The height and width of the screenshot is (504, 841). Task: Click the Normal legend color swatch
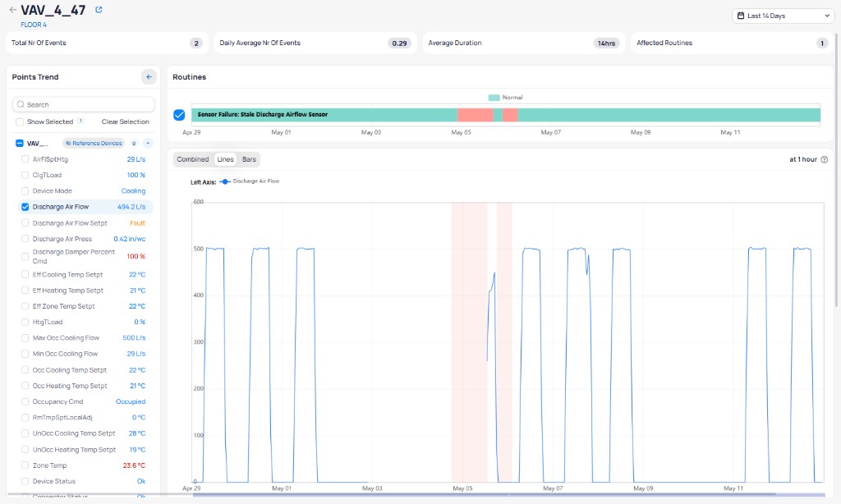[494, 98]
